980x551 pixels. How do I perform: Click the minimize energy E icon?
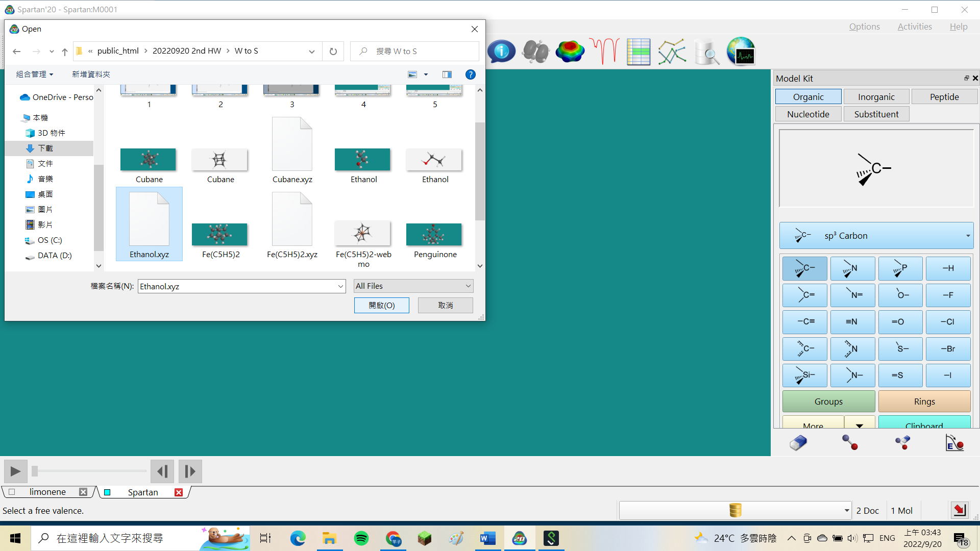click(x=954, y=442)
